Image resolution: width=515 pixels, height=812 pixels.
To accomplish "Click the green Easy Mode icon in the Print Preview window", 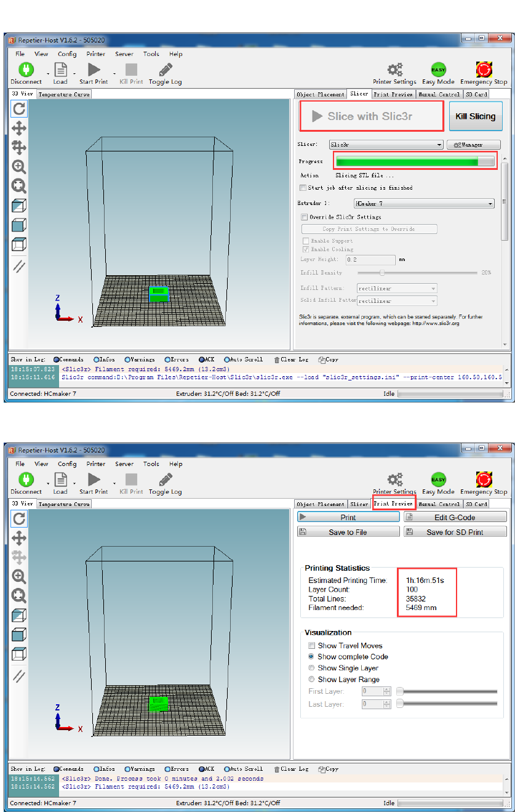I will (x=438, y=479).
